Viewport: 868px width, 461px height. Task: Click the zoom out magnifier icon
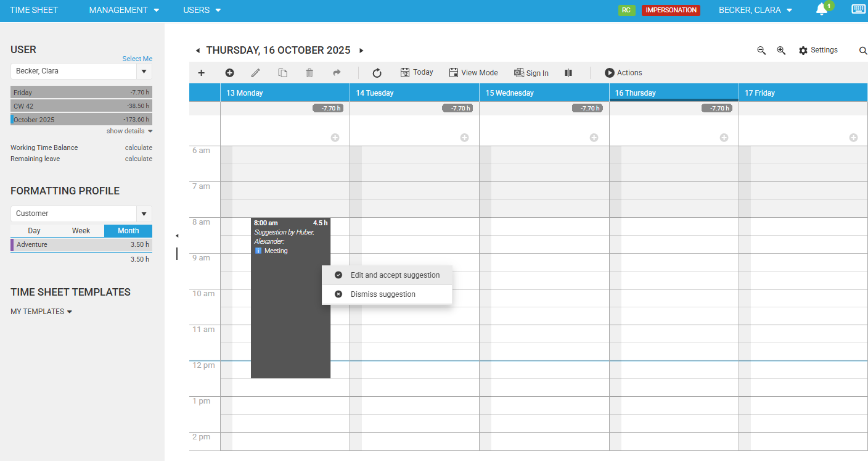click(x=761, y=51)
